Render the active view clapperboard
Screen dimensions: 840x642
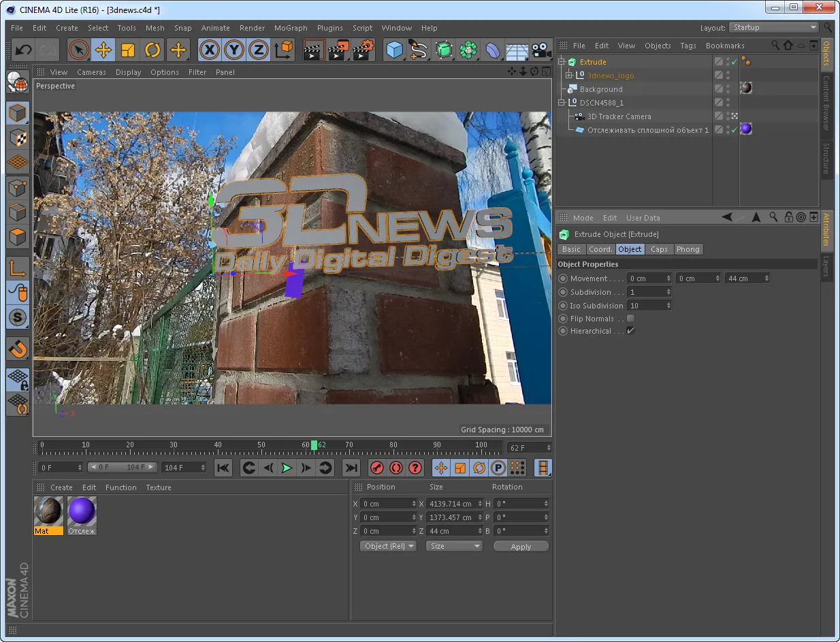pyautogui.click(x=314, y=50)
